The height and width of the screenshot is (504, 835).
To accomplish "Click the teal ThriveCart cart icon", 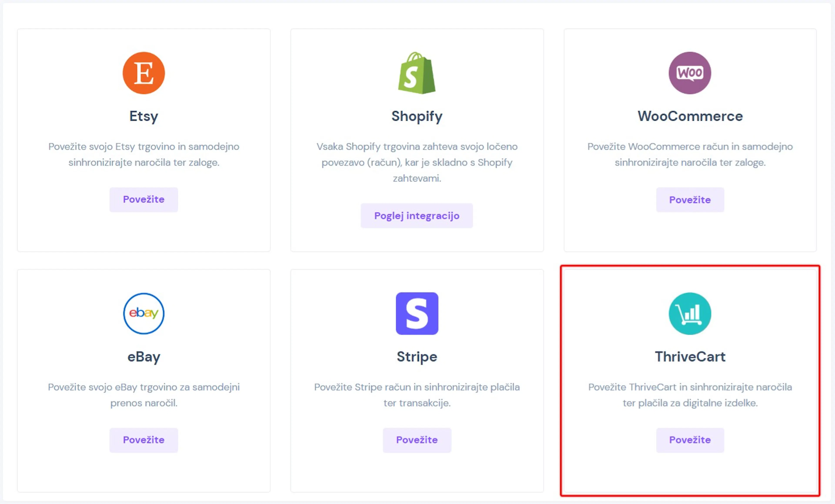I will pyautogui.click(x=690, y=313).
